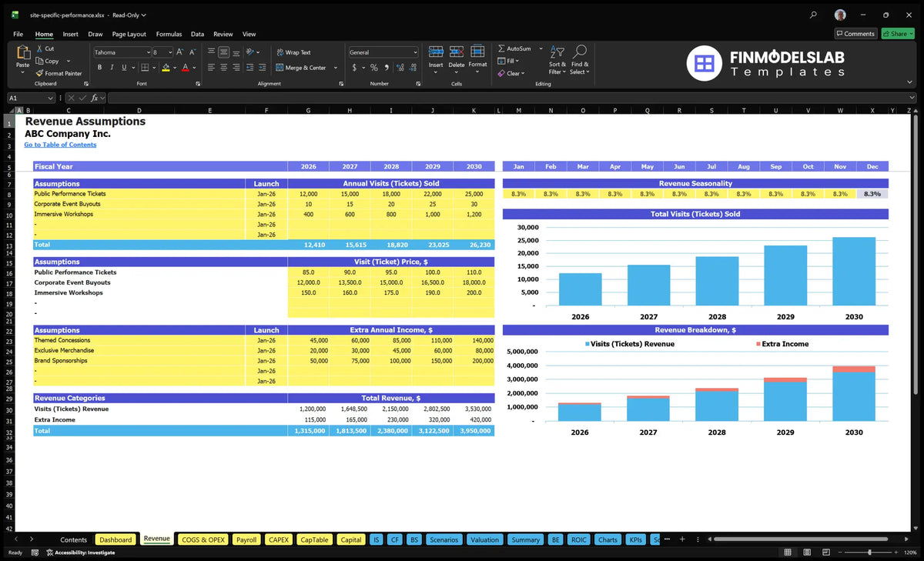Click the Decrease Decimal icon
Image resolution: width=924 pixels, height=561 pixels.
(x=413, y=68)
